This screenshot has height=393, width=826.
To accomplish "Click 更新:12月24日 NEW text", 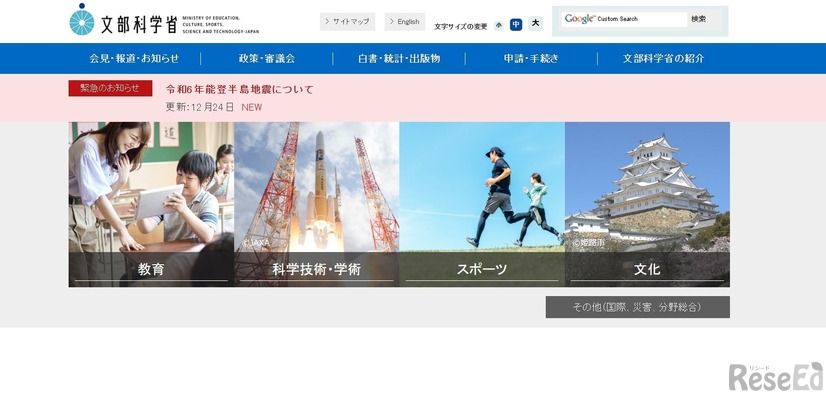I will pyautogui.click(x=213, y=107).
